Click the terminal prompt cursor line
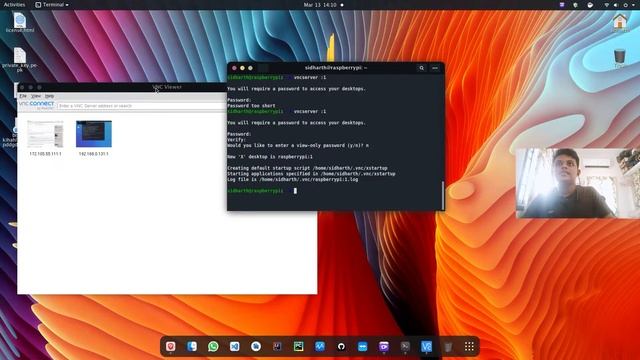Viewport: 640px width, 360px height. tap(262, 191)
